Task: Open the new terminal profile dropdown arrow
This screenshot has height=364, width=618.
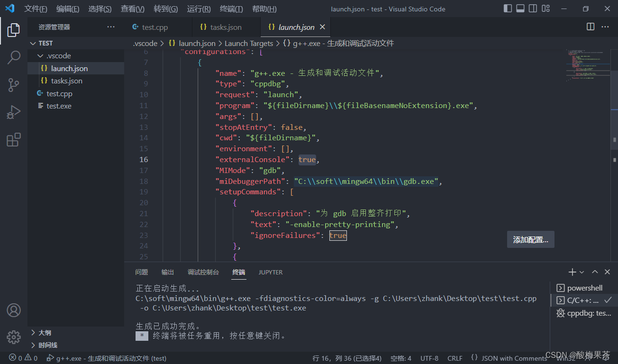Action: pyautogui.click(x=582, y=272)
